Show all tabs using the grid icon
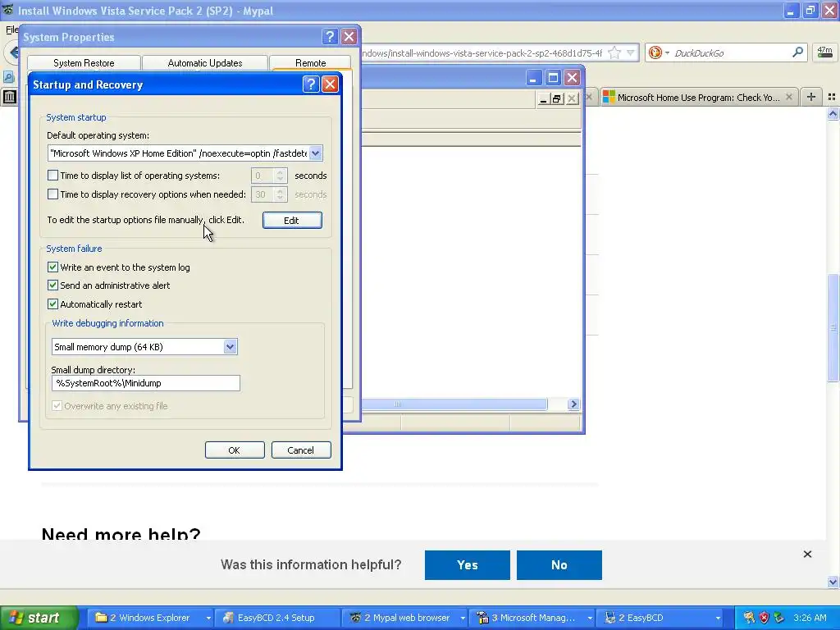 click(832, 97)
